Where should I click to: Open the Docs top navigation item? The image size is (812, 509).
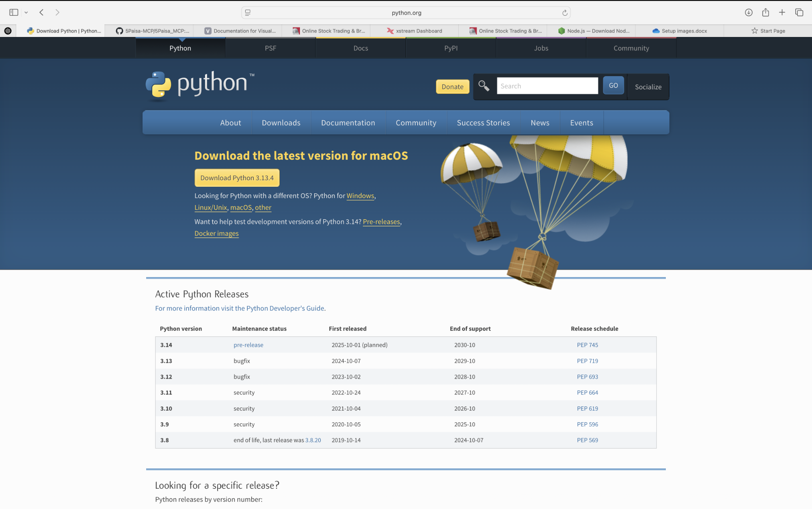361,48
